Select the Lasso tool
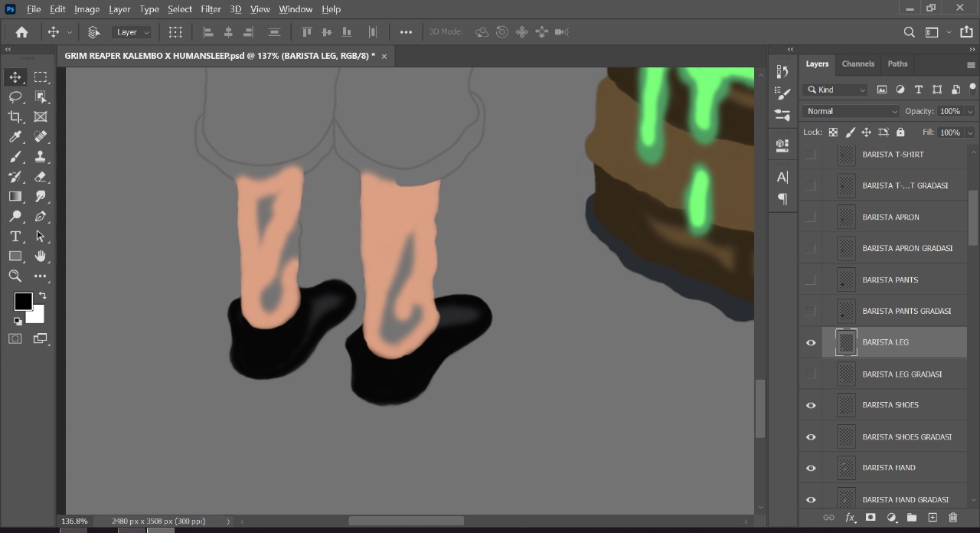980x533 pixels. pyautogui.click(x=15, y=97)
